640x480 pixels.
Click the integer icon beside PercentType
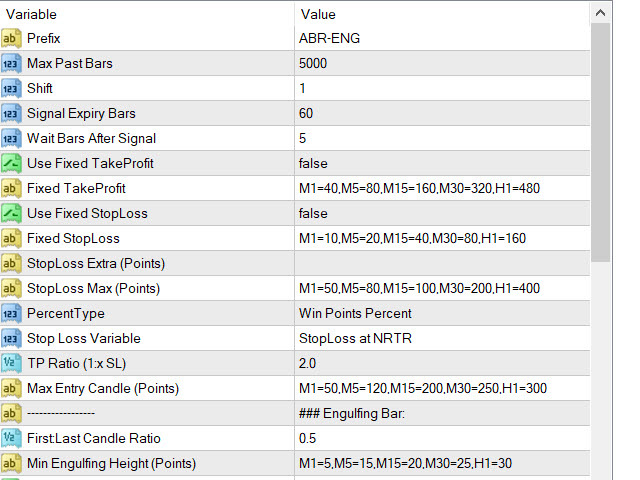[11, 313]
